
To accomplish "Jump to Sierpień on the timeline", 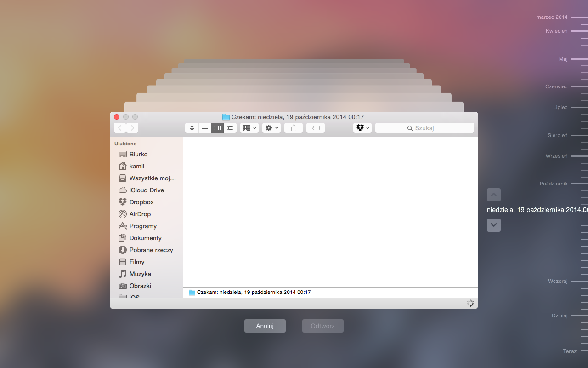I will pyautogui.click(x=558, y=135).
